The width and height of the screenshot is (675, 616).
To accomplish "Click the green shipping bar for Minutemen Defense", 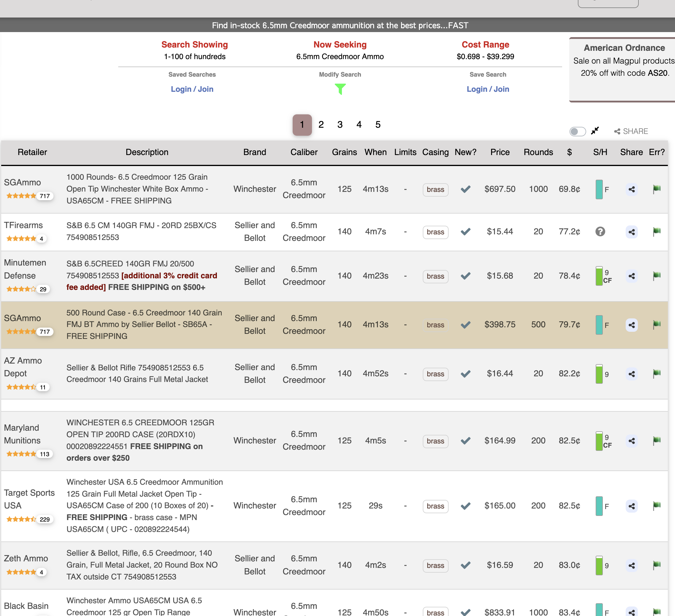I will click(599, 276).
